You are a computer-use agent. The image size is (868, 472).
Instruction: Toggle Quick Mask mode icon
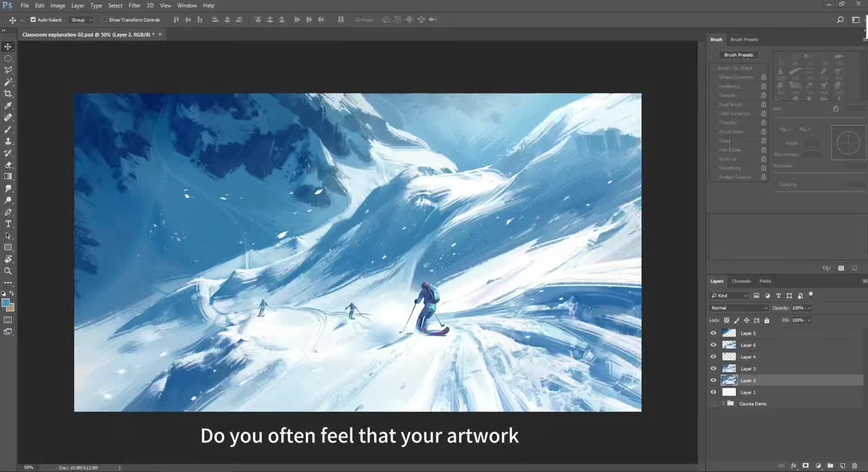pos(8,319)
